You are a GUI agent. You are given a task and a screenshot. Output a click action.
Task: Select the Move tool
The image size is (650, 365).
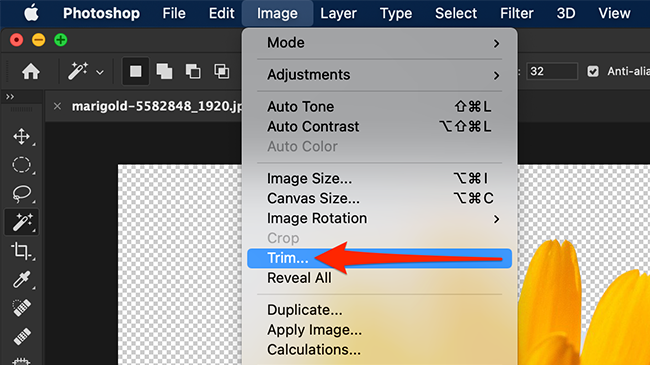(22, 136)
